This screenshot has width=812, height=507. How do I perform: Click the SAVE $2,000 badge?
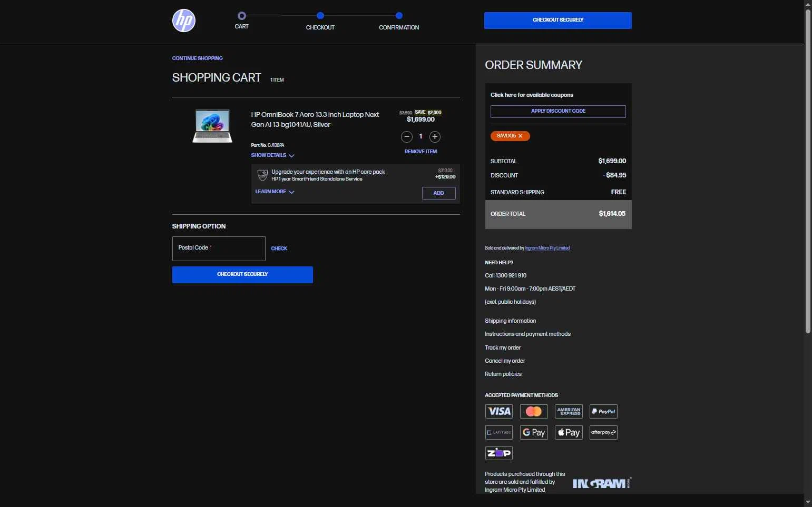pyautogui.click(x=428, y=112)
